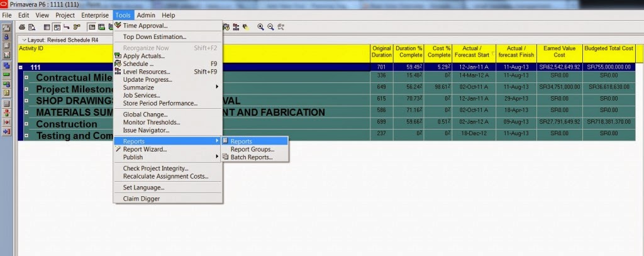Open Reports icon in left sidebar

[x=6, y=46]
